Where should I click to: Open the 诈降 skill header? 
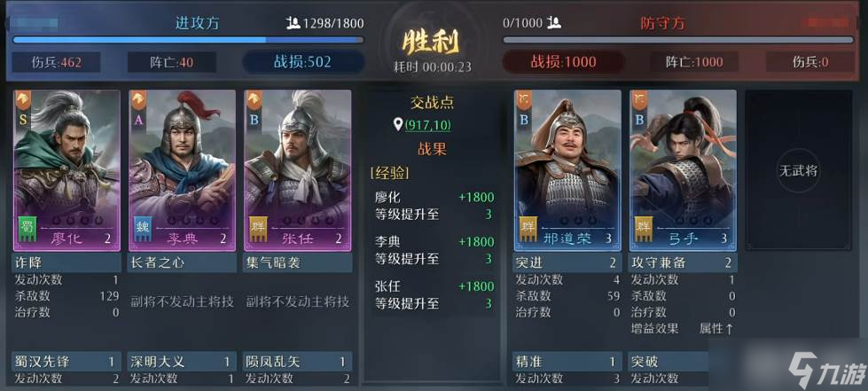pos(66,262)
